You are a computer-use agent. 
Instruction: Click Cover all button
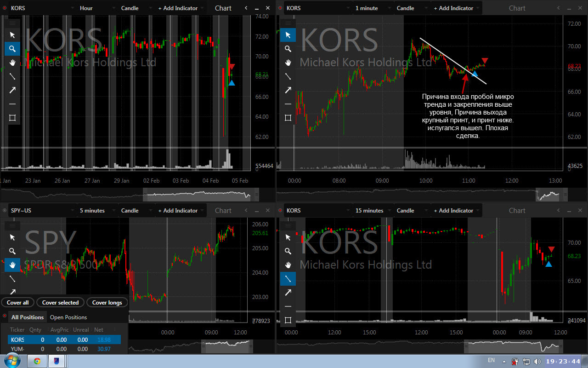tap(18, 302)
